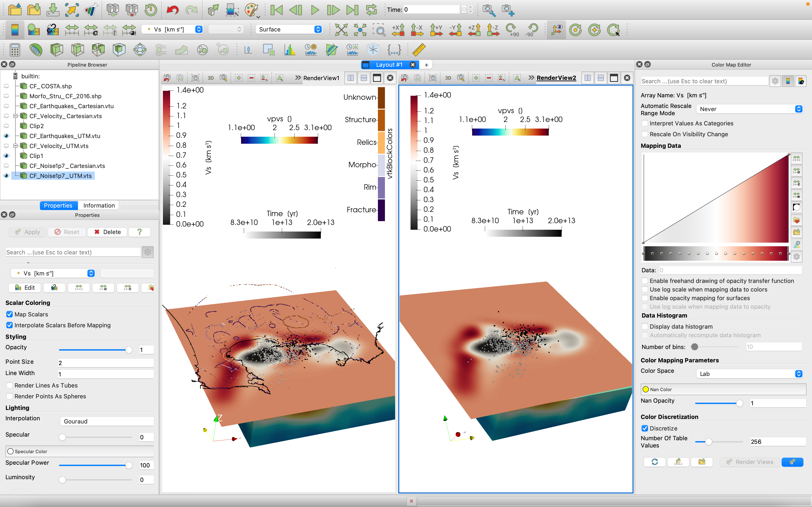The height and width of the screenshot is (507, 812).
Task: Click the Delete button
Action: (107, 232)
